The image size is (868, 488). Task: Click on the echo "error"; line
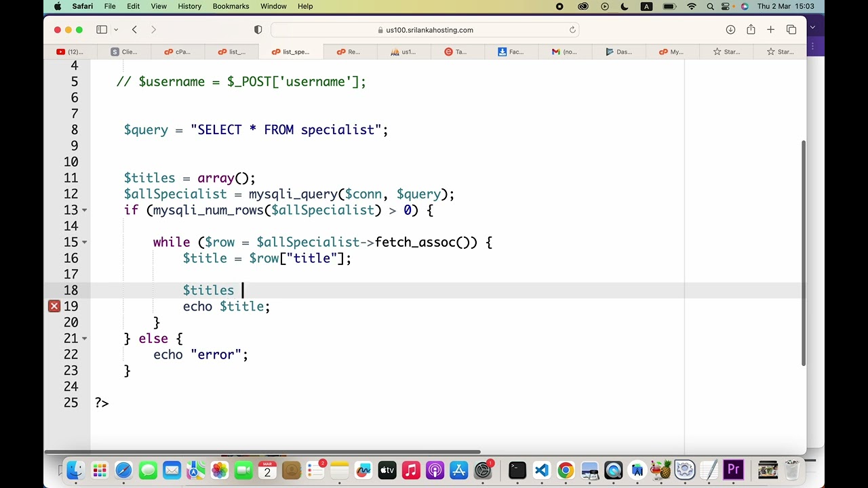point(201,354)
